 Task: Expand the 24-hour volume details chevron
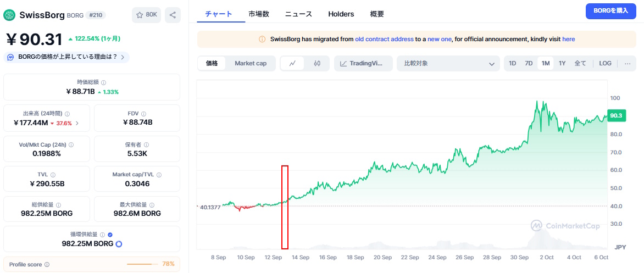(x=77, y=123)
